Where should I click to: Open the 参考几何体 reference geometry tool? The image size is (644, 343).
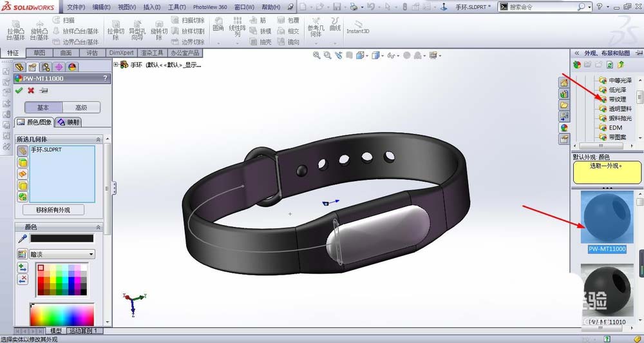[316, 27]
